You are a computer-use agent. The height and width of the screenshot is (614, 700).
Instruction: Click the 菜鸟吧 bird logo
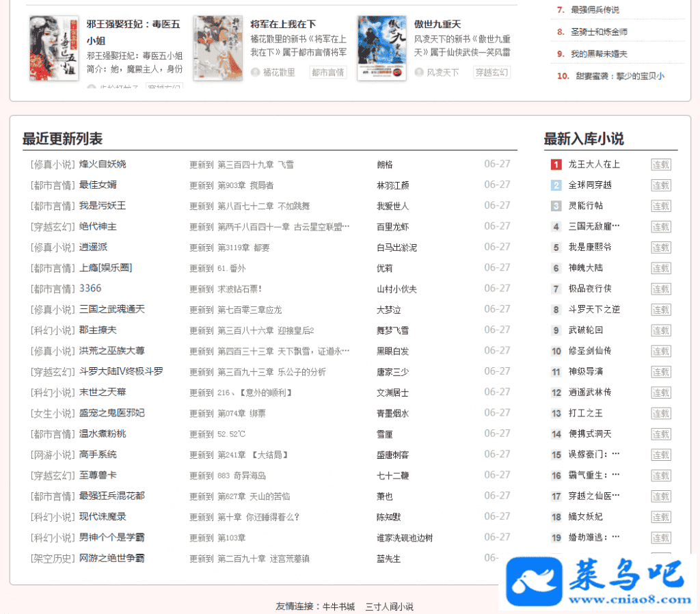click(533, 582)
